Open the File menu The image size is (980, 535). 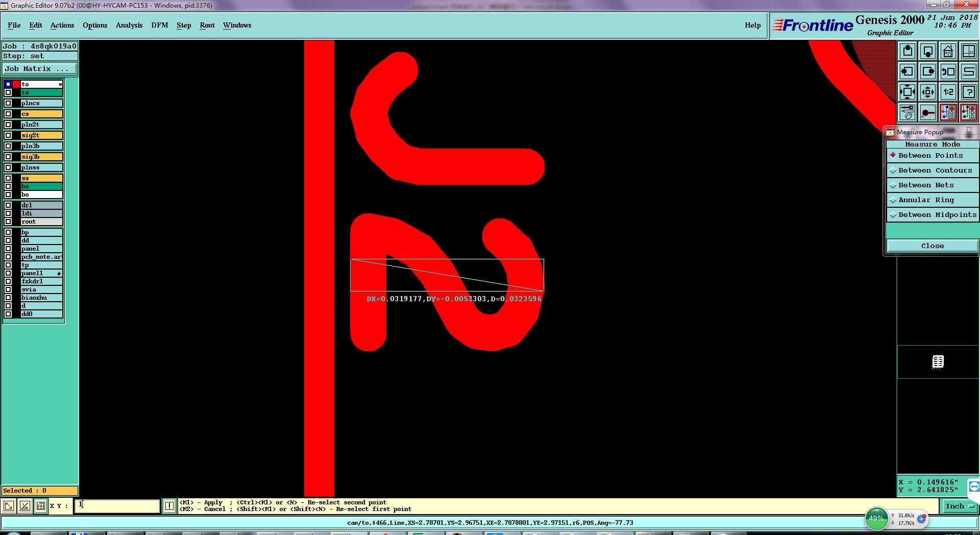coord(14,25)
